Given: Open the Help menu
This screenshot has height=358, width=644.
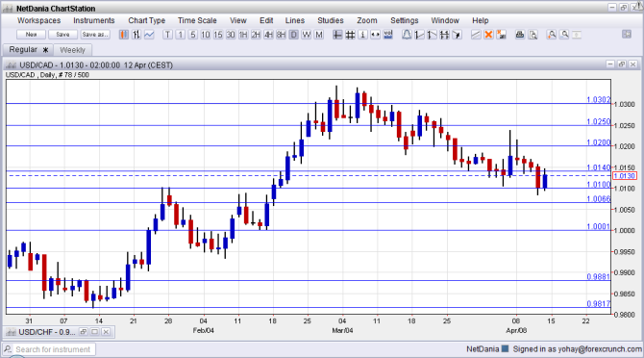Looking at the screenshot, I should 481,20.
